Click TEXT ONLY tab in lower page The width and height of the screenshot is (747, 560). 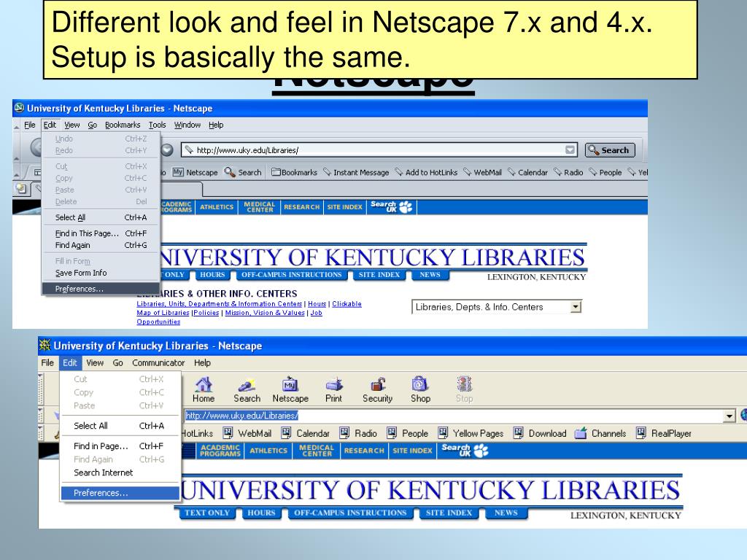tap(206, 513)
